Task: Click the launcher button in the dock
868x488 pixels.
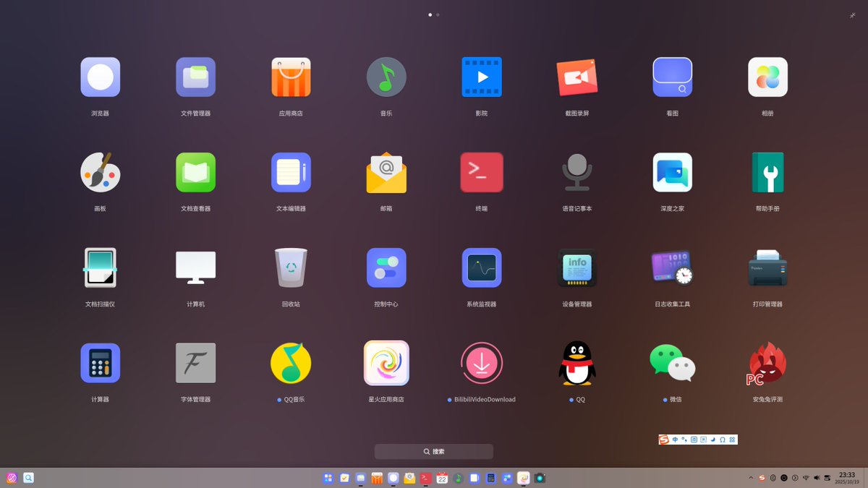Action: [328, 478]
